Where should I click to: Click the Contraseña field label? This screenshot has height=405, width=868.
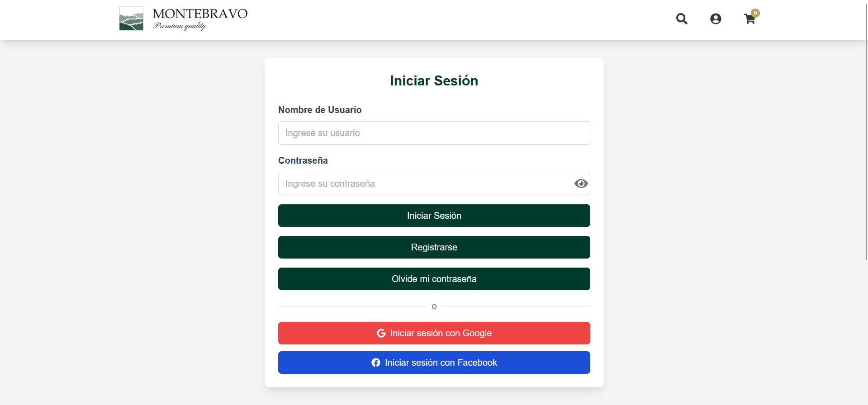tap(303, 160)
